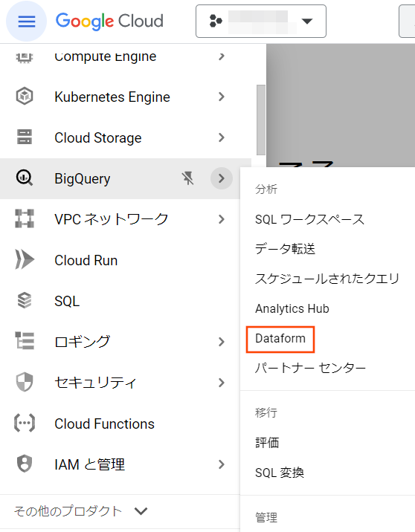Unpin BigQuery with the pin icon
415x532 pixels.
pyautogui.click(x=188, y=178)
